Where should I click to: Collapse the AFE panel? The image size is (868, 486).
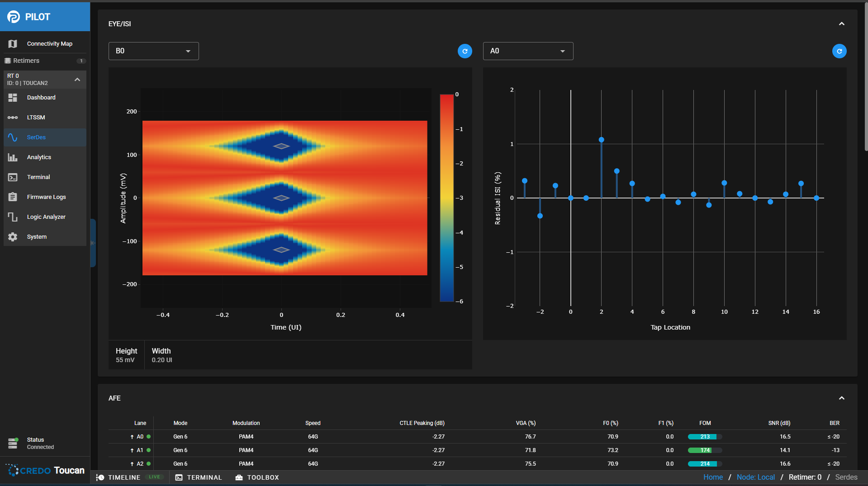pos(841,398)
